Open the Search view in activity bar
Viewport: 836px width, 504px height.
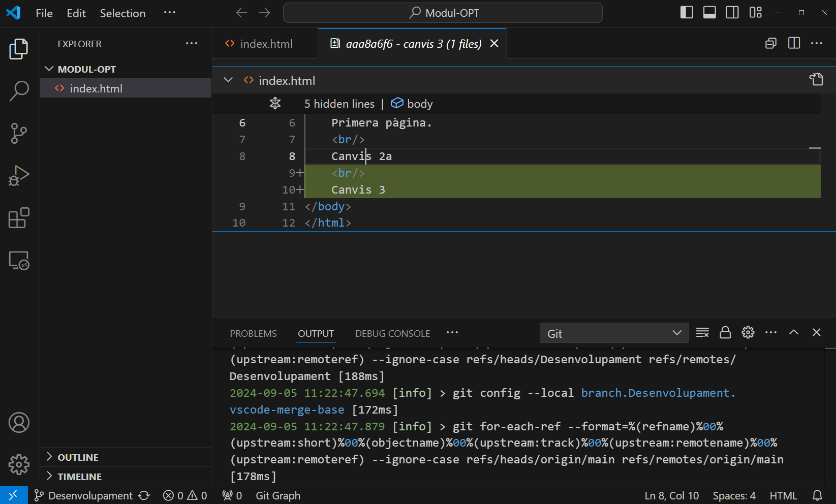tap(19, 91)
